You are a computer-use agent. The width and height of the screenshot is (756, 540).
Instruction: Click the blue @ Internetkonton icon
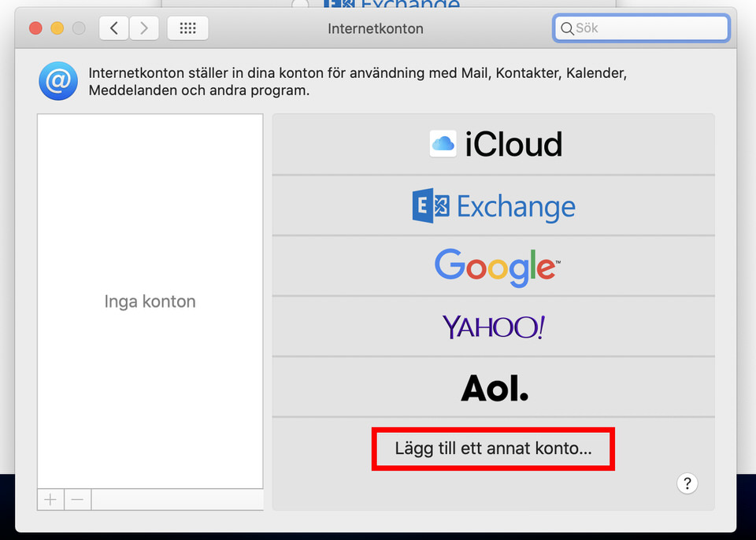click(x=58, y=81)
